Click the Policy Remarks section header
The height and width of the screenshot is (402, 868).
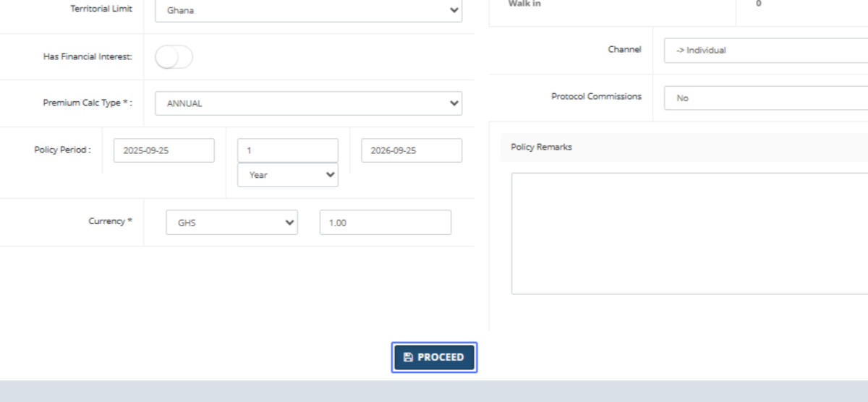541,147
